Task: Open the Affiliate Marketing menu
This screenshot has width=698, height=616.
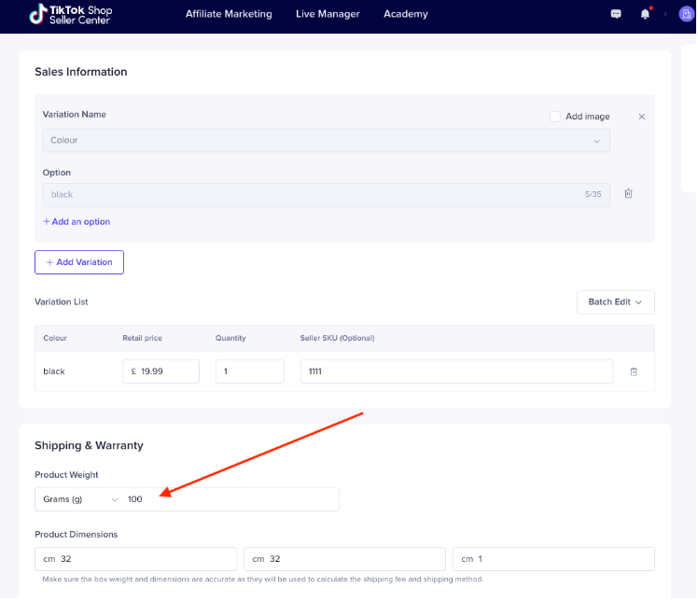Action: click(x=229, y=14)
